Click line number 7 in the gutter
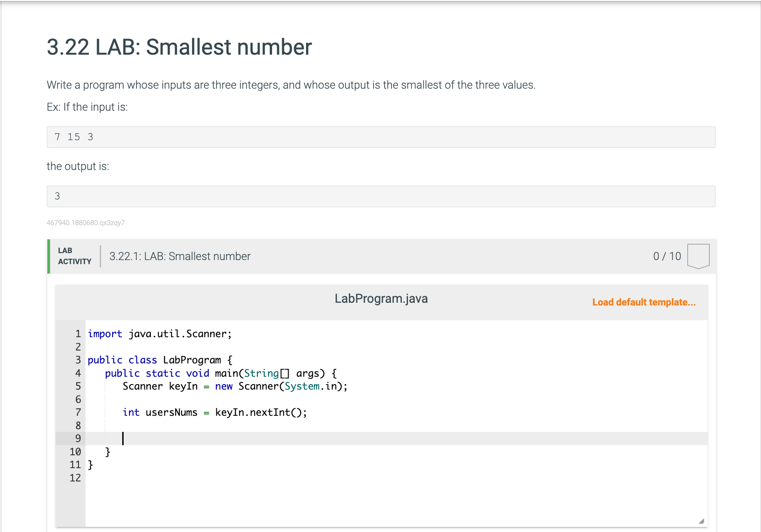 pyautogui.click(x=77, y=413)
